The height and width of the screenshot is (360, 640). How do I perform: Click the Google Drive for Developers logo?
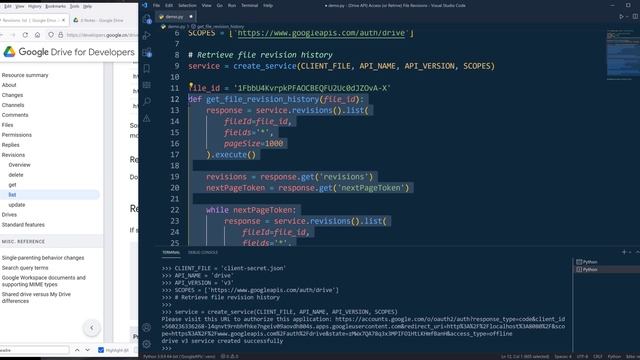(69, 52)
